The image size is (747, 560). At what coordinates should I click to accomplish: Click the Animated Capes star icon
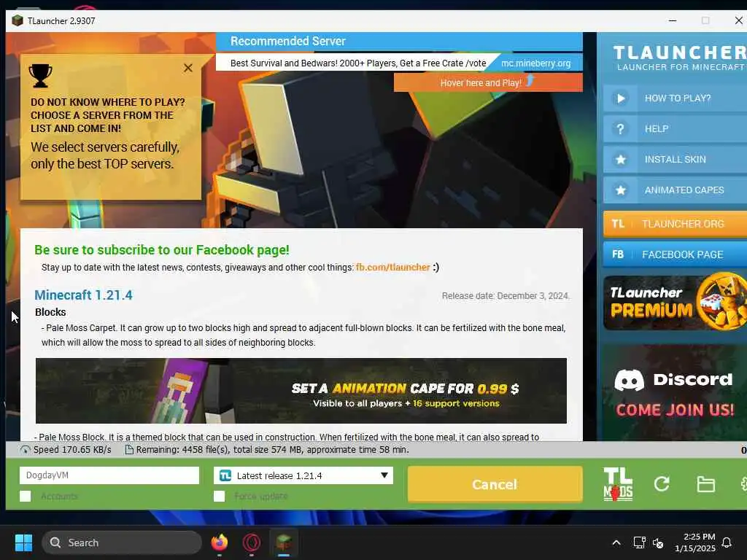(620, 190)
